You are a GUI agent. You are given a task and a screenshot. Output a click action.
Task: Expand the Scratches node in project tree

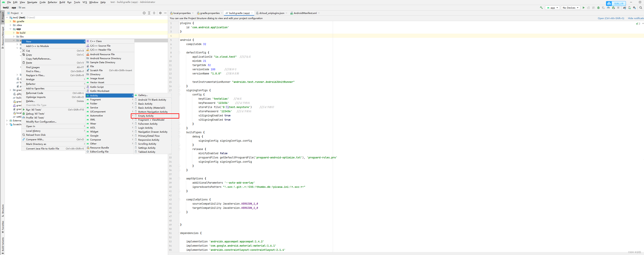[7, 124]
